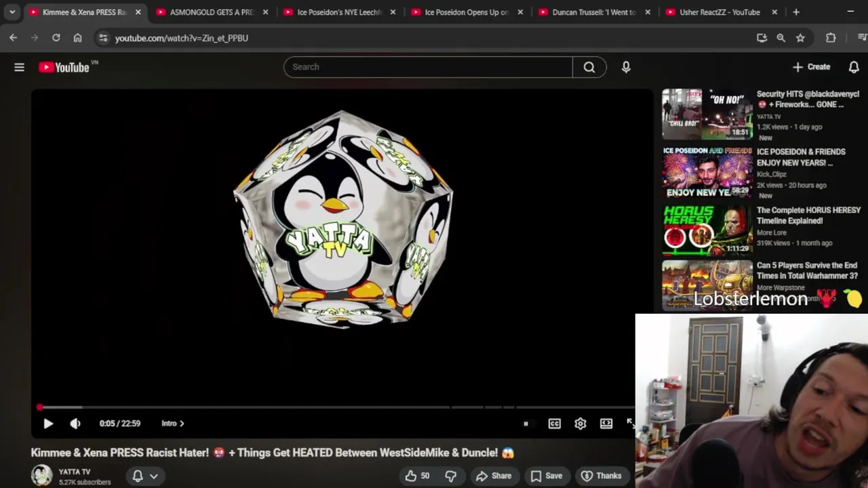
Task: Open ICE POSEIDON & FRIENDS video thumbnail
Action: coord(707,172)
